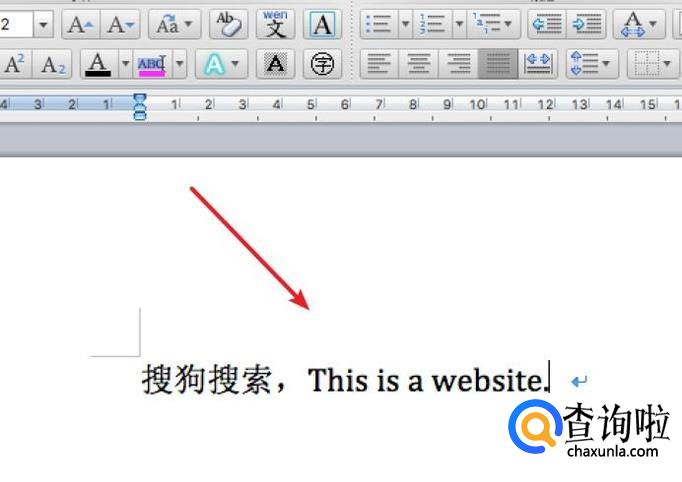Click the Distributed alignment button
This screenshot has width=682, height=482.
point(538,64)
